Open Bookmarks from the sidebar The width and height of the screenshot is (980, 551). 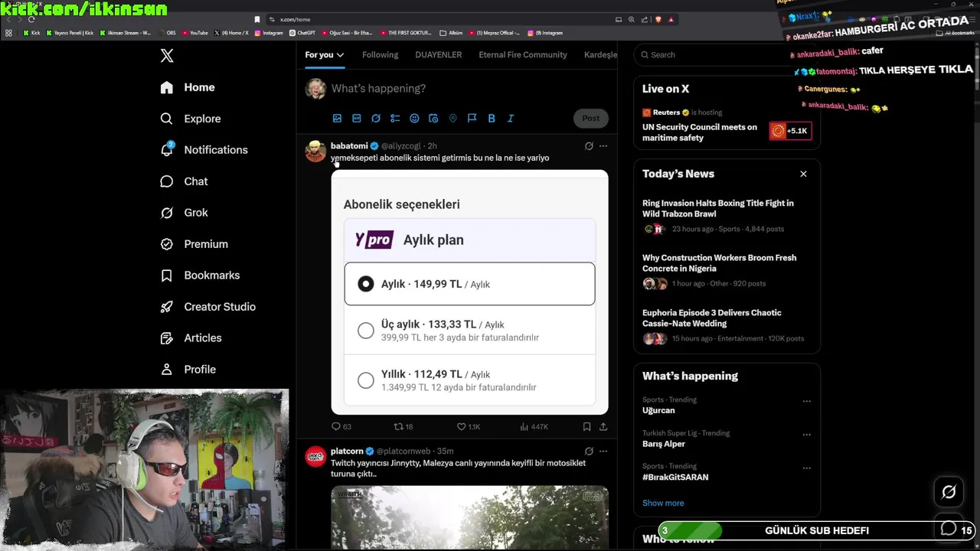point(199,275)
